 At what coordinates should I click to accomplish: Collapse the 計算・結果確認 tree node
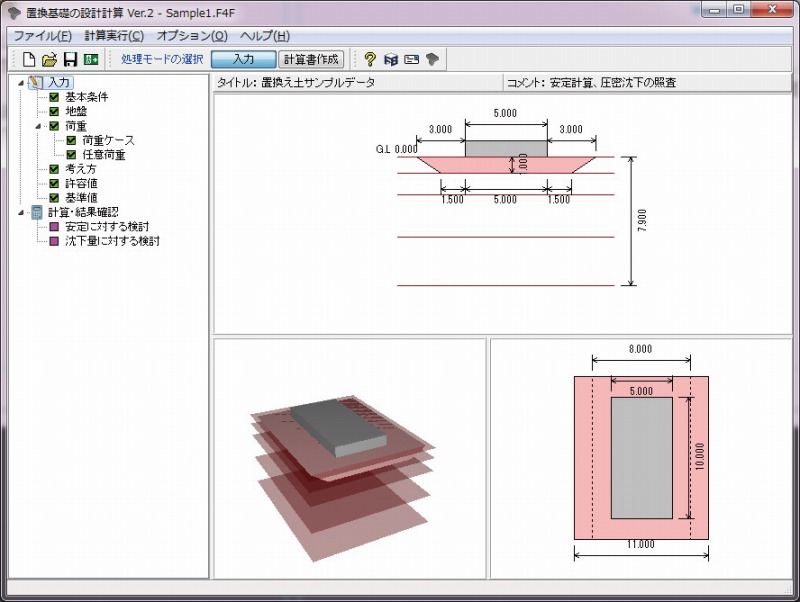point(21,212)
